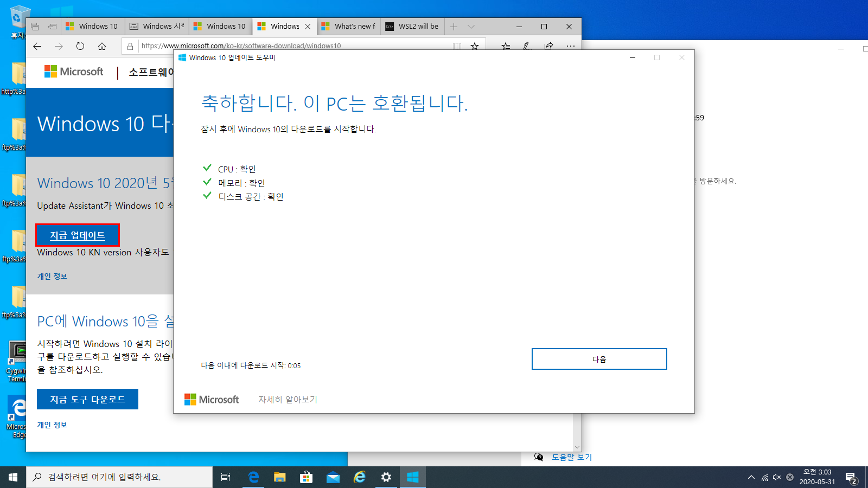
Task: Open 개인 정보 link under download tool button
Action: (52, 425)
